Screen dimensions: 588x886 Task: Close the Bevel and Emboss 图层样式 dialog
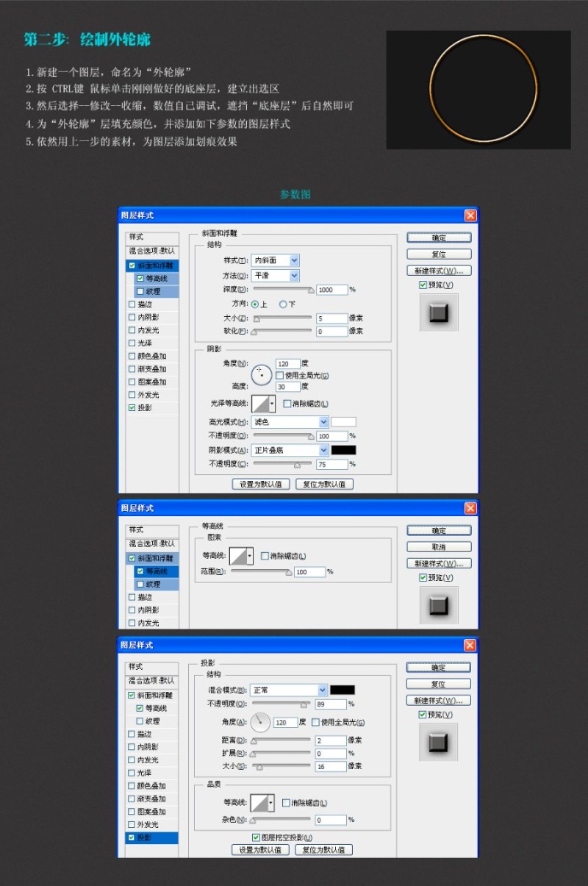point(470,215)
